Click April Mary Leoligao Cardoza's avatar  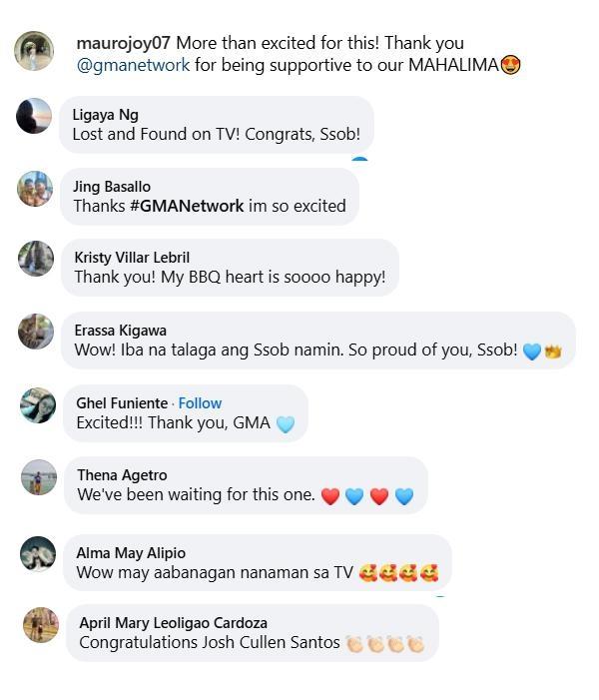[x=40, y=625]
